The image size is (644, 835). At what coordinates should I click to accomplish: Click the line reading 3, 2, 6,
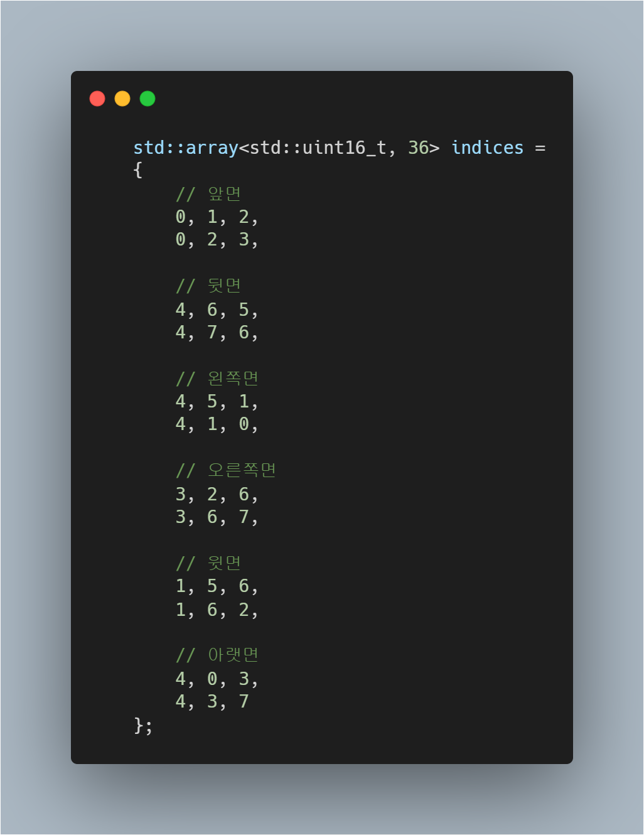pyautogui.click(x=217, y=495)
